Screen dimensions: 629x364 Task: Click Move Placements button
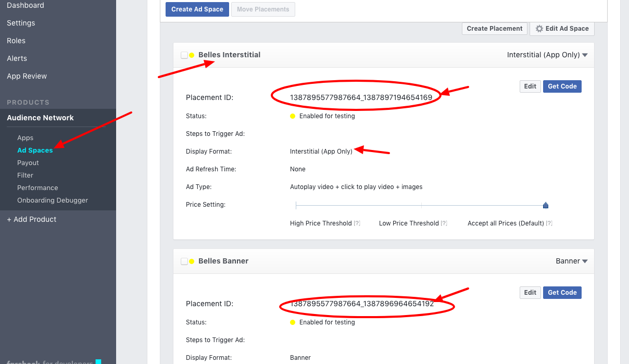click(x=263, y=9)
